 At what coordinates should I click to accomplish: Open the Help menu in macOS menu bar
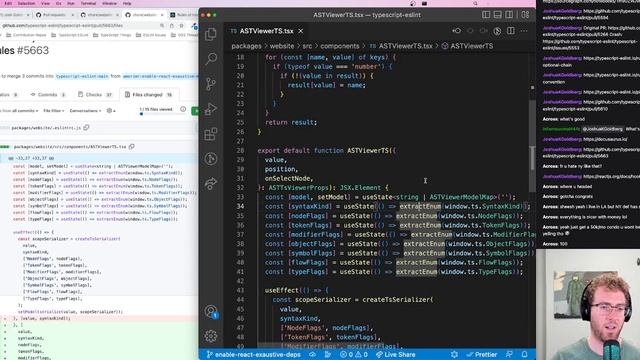[127, 3]
